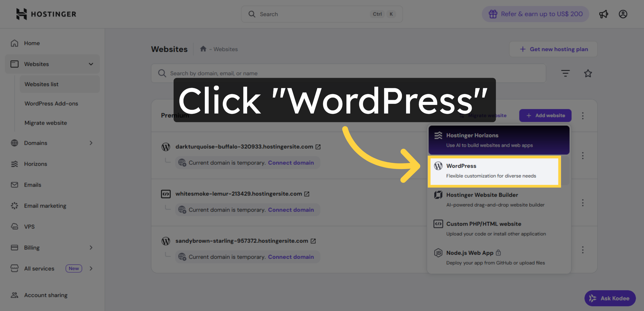644x311 pixels.
Task: Click the Refer & earn up to US$ 200 button
Action: [x=535, y=14]
